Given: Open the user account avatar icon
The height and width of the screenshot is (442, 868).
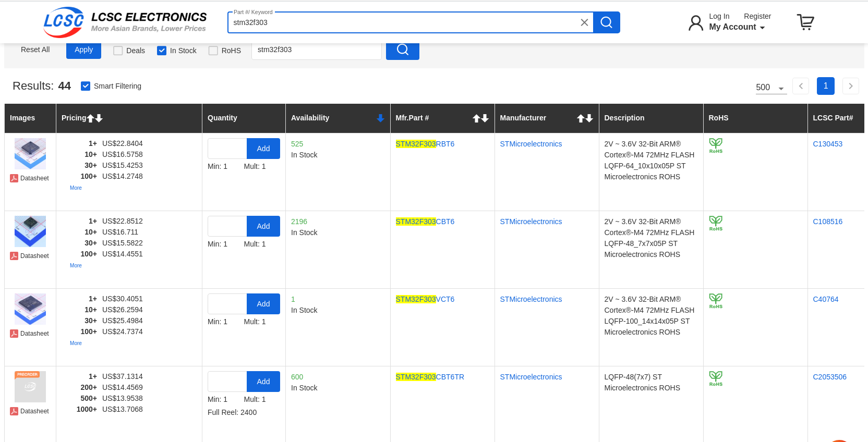Looking at the screenshot, I should click(696, 22).
